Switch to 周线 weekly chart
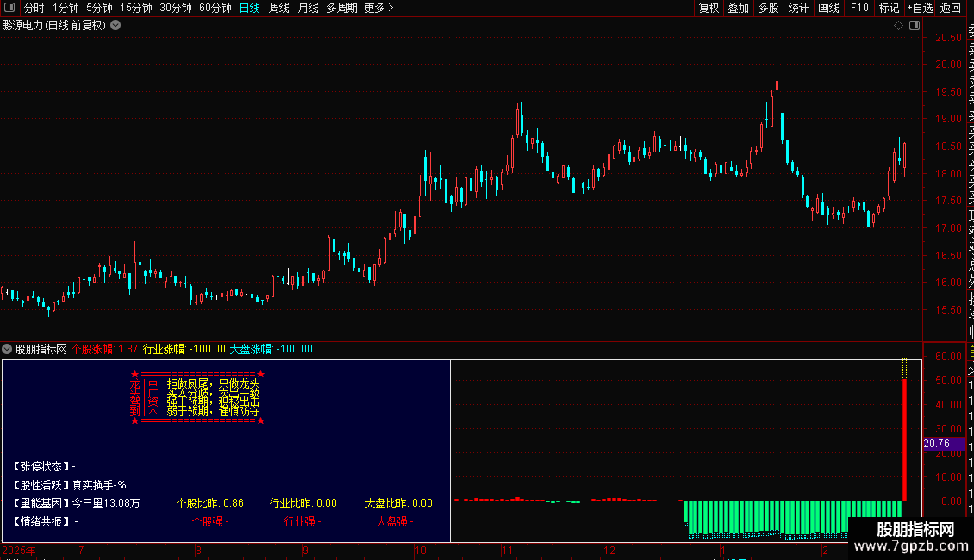This screenshot has height=560, width=974. point(279,8)
